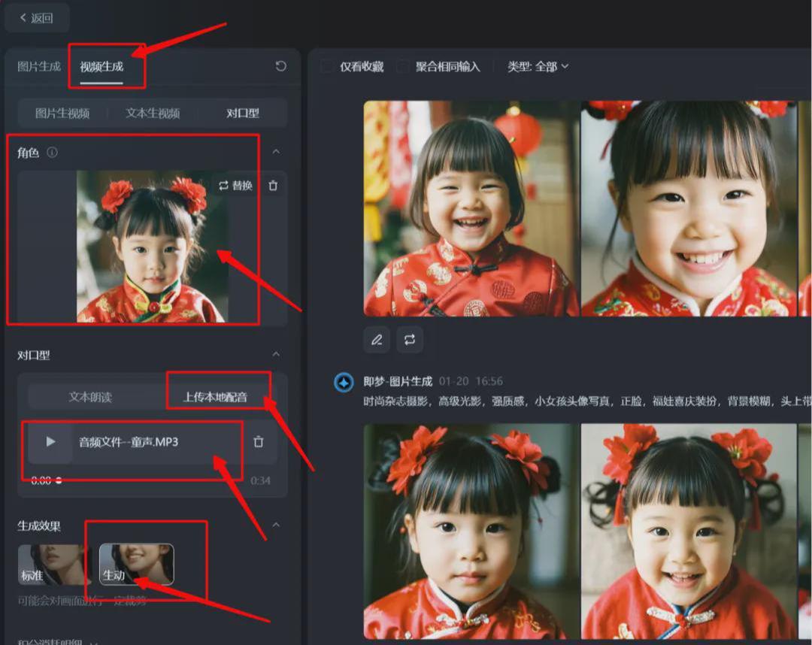The height and width of the screenshot is (645, 812).
Task: Open the 对口型 sub-tab
Action: click(x=242, y=113)
